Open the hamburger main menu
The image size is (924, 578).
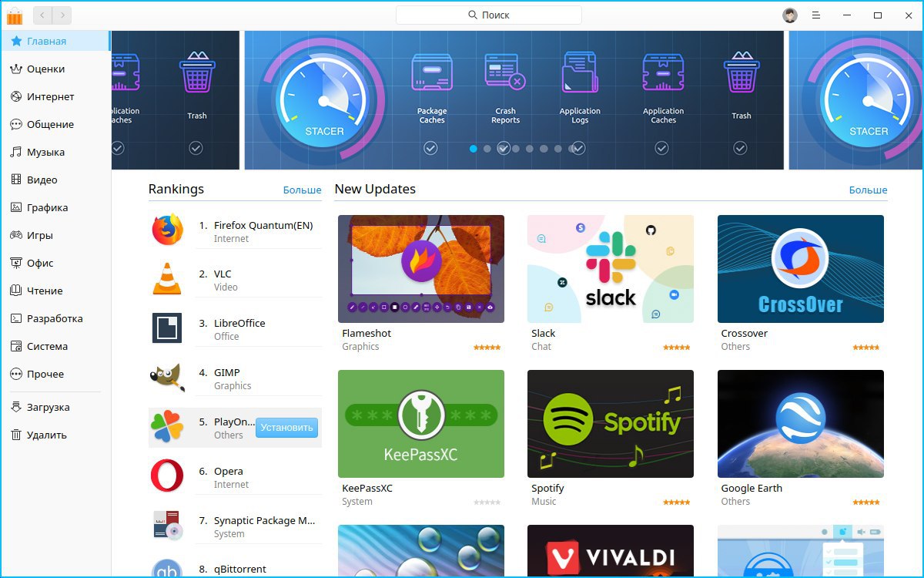coord(816,15)
